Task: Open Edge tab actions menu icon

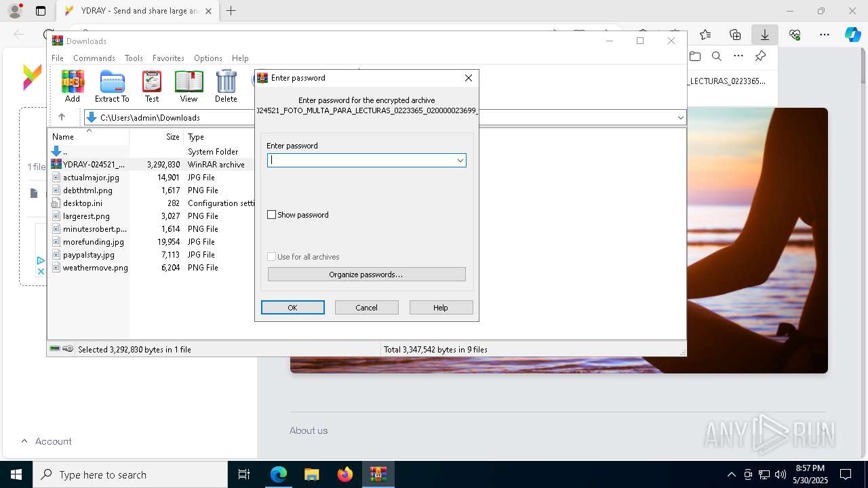Action: click(x=41, y=11)
